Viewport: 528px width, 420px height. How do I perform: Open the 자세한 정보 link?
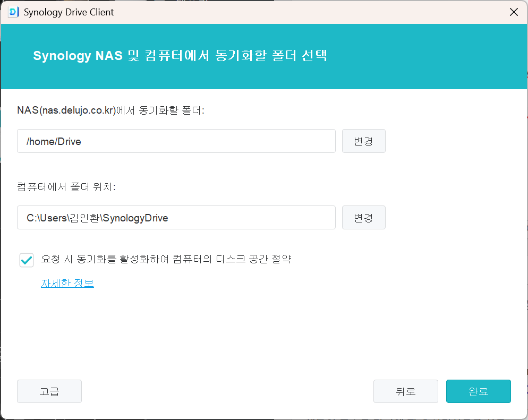[x=67, y=284]
